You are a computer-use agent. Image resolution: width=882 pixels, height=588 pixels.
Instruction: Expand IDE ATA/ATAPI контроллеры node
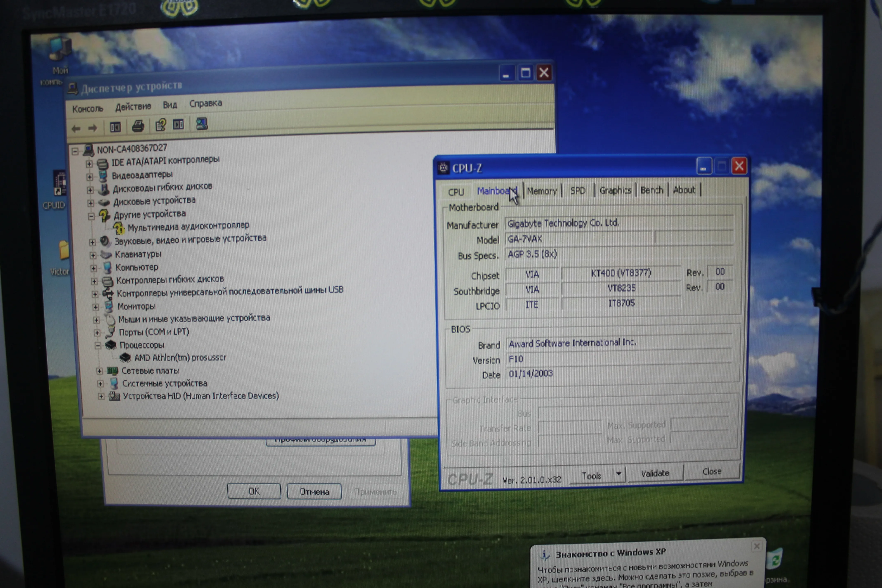click(x=89, y=164)
